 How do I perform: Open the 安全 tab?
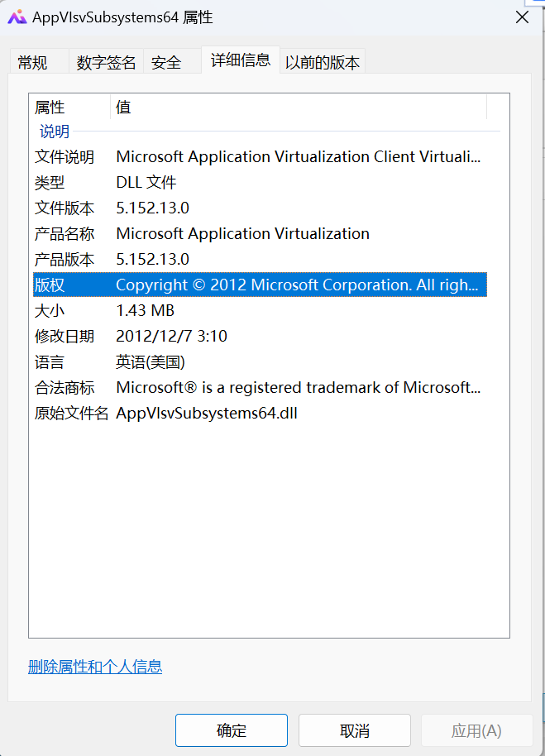166,61
